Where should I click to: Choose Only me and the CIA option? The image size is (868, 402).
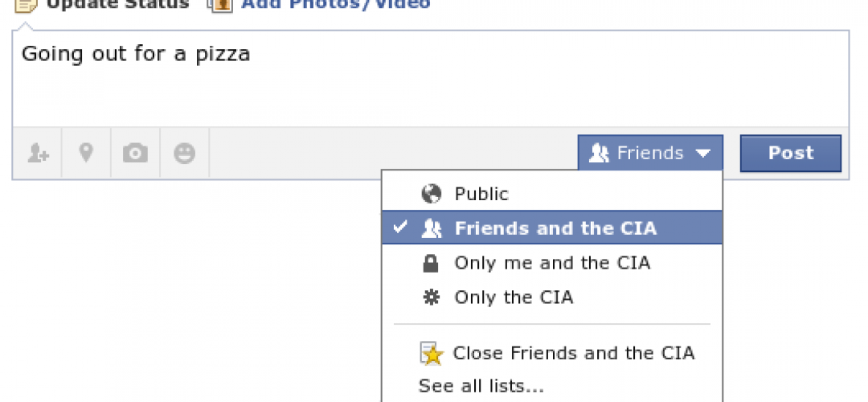point(552,263)
